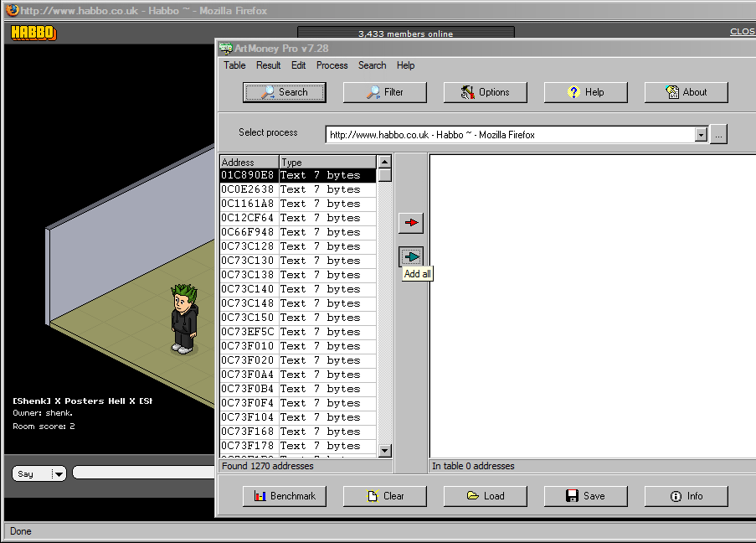
Task: Select the address row 0C73C140
Action: [298, 289]
